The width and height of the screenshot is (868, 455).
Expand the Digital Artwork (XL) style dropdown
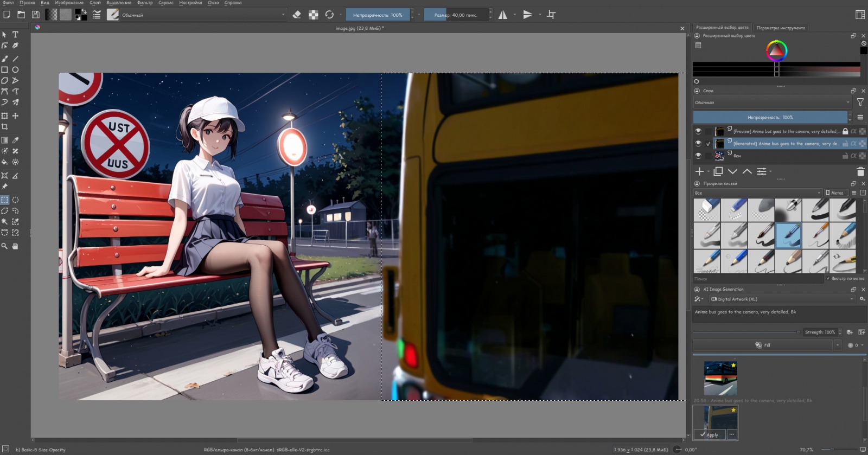pyautogui.click(x=781, y=299)
